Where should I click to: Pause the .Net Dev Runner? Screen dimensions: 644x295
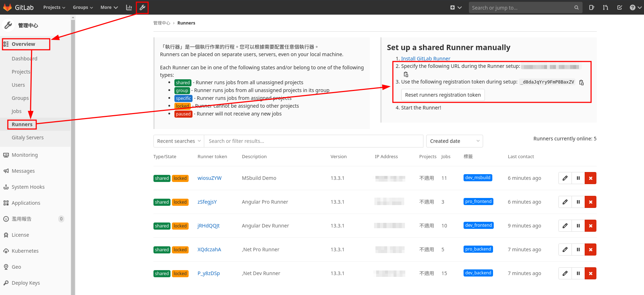click(578, 273)
